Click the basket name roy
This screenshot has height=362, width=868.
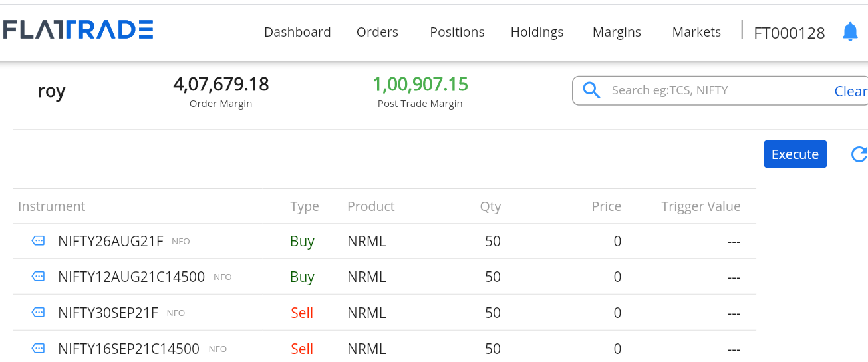52,91
